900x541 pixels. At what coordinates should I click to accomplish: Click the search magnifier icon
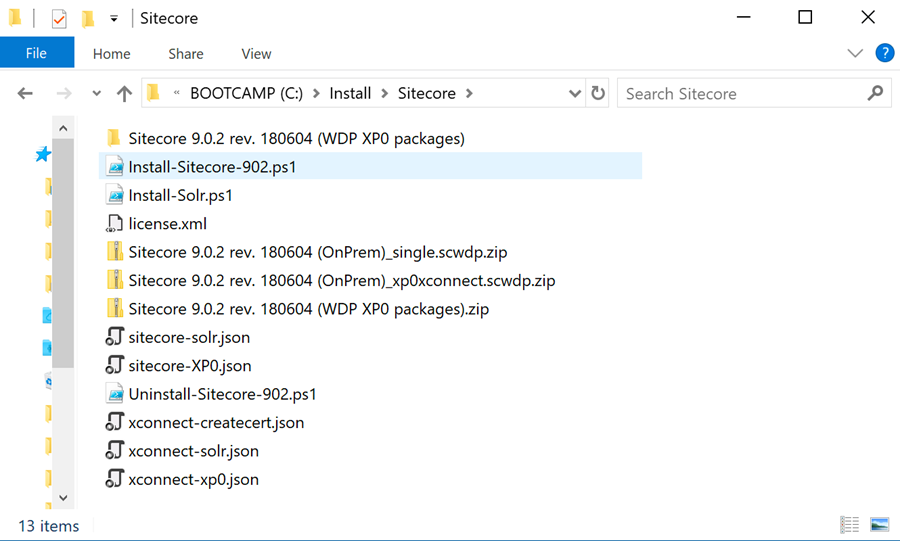pyautogui.click(x=875, y=93)
